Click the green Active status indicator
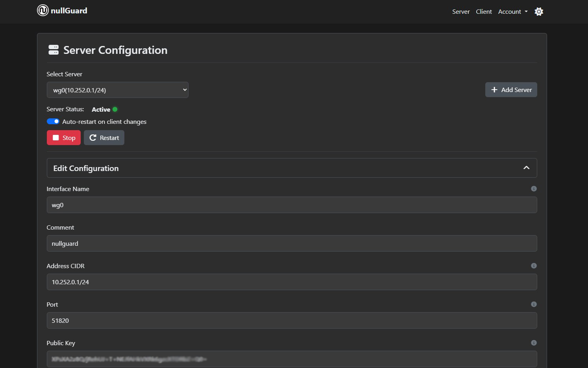The width and height of the screenshot is (588, 368). click(x=115, y=109)
